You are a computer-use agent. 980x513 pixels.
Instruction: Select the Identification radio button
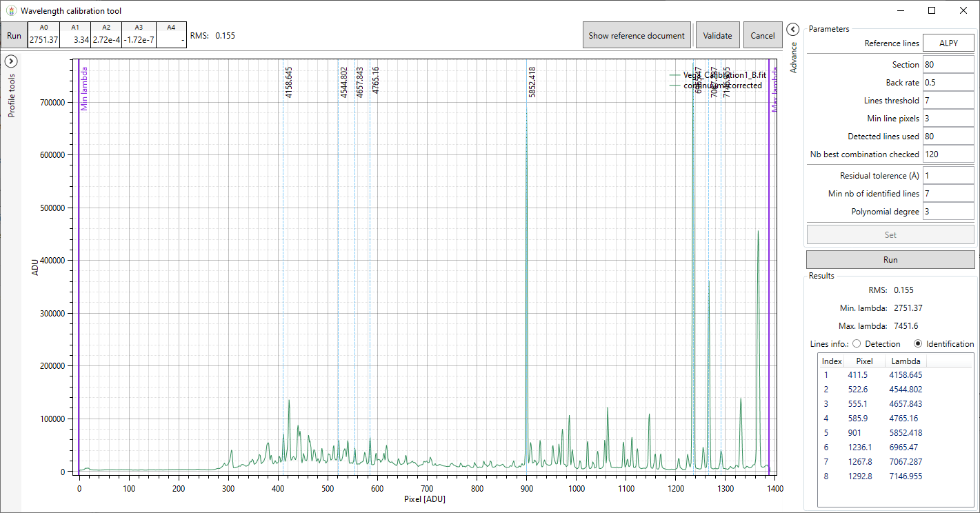point(918,343)
